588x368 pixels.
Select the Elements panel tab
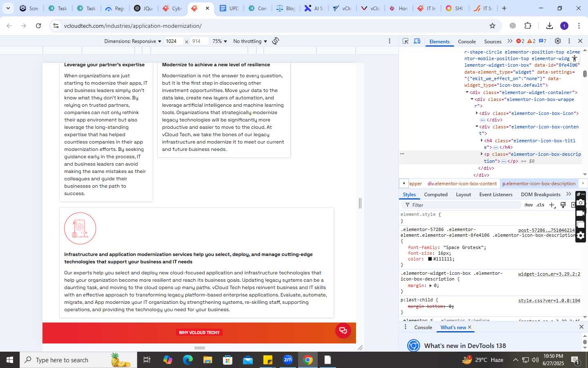point(439,42)
